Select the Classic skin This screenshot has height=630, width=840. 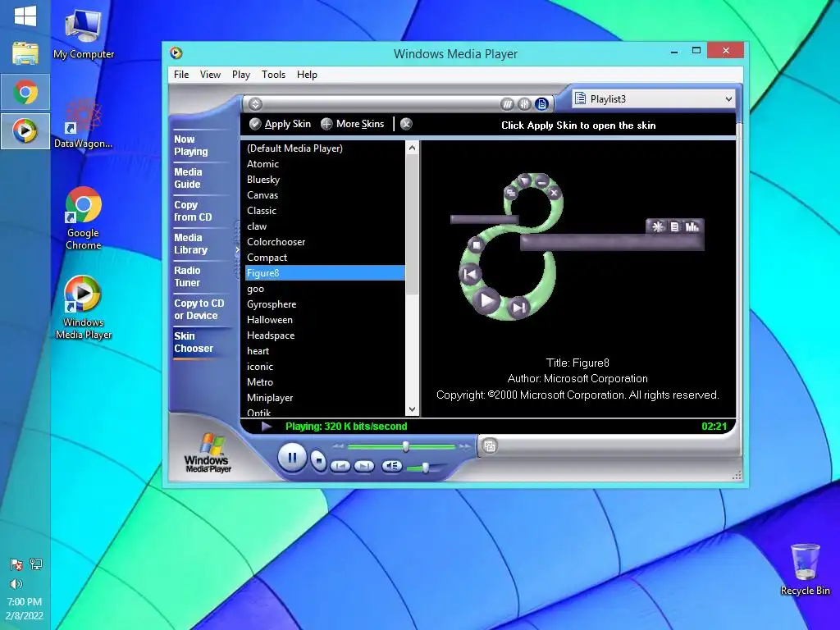point(325,211)
